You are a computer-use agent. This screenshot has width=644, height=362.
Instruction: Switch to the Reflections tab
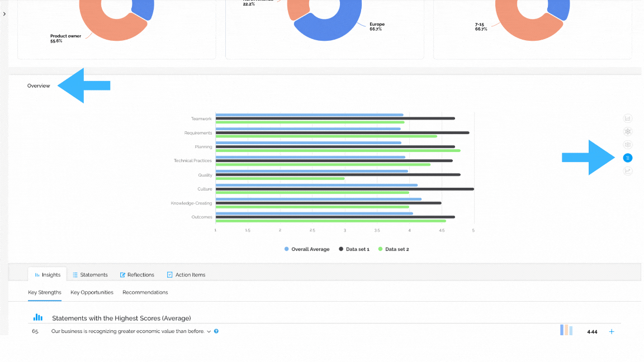click(x=137, y=275)
